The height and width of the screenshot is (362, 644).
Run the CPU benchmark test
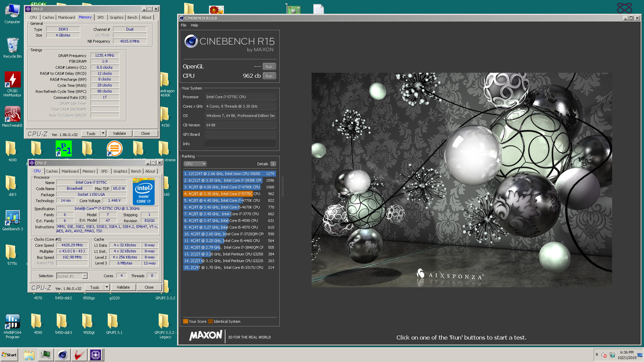pos(269,76)
